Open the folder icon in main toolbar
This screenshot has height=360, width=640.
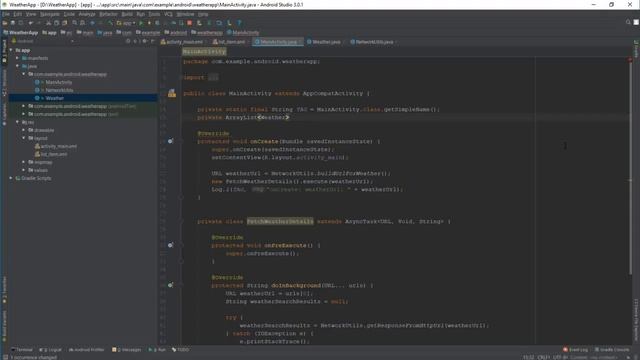pyautogui.click(x=5, y=23)
